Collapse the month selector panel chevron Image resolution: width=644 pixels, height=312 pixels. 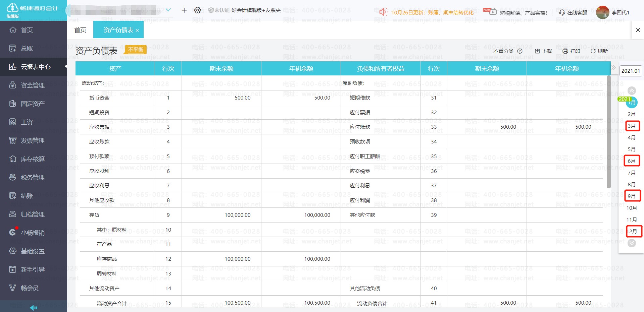click(614, 67)
